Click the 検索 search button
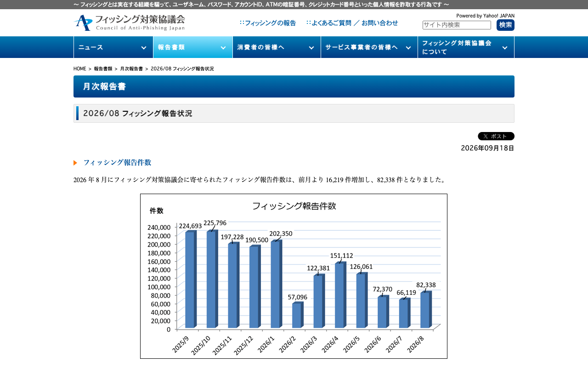This screenshot has width=588, height=368. point(505,25)
